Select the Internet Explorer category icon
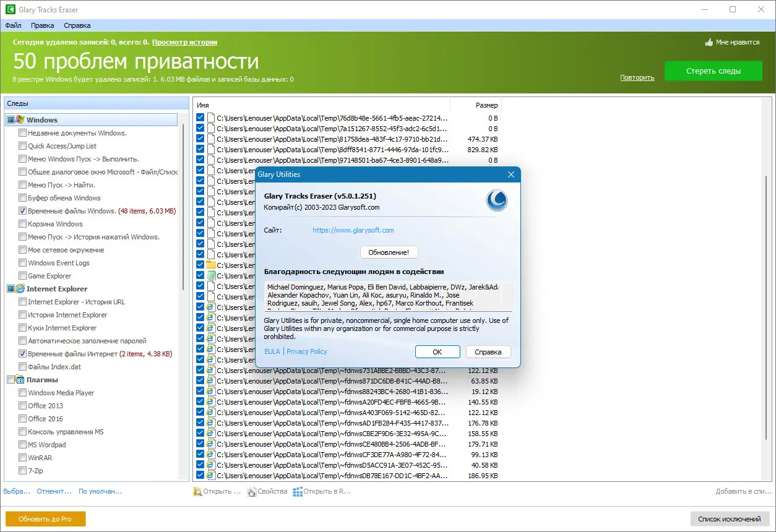This screenshot has width=776, height=532. [x=20, y=289]
